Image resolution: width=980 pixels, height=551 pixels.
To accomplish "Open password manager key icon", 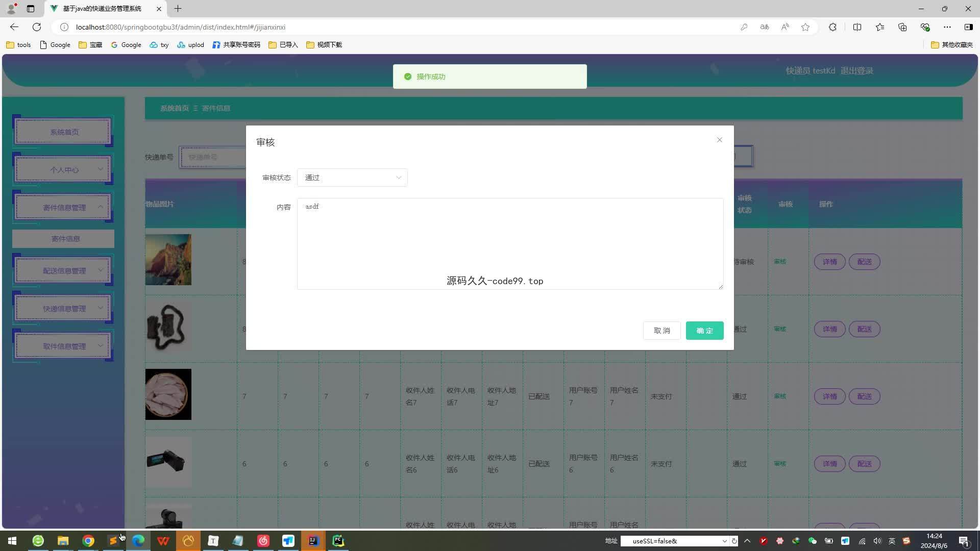I will point(744,27).
